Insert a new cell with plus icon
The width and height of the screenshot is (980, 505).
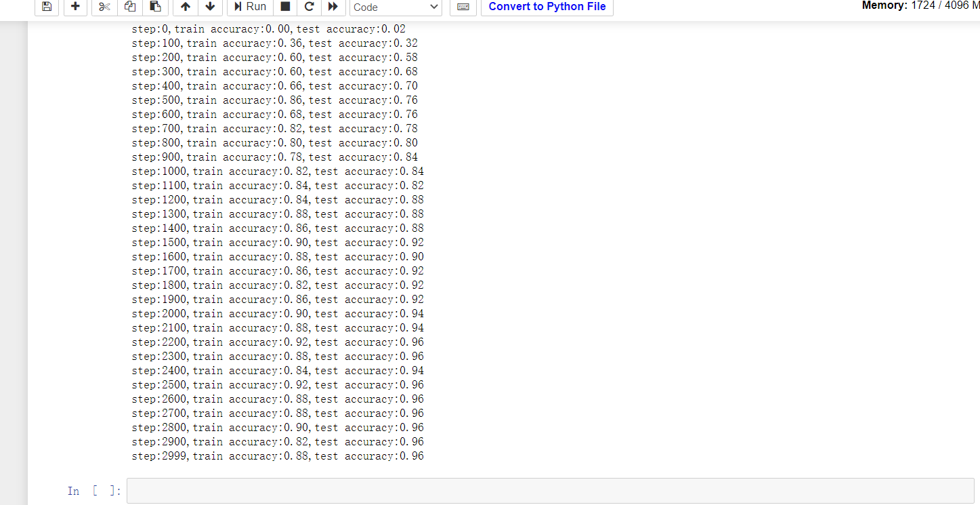click(x=75, y=7)
